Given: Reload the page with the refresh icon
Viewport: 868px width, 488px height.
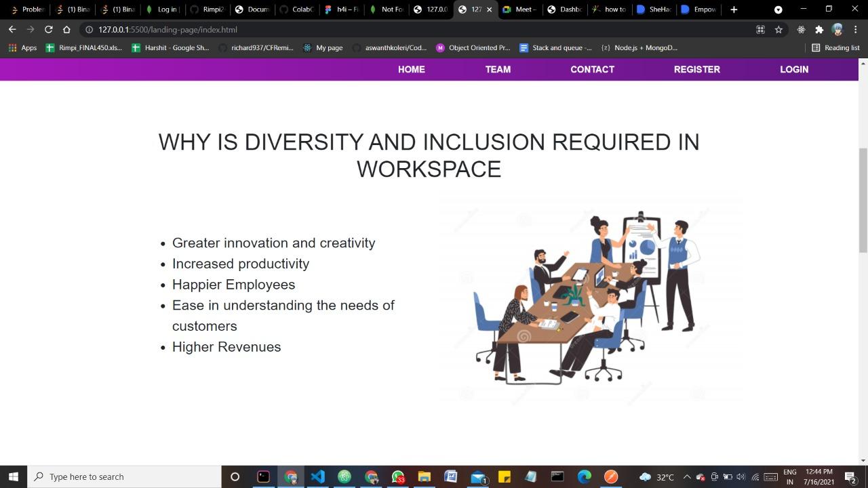Looking at the screenshot, I should pos(48,29).
